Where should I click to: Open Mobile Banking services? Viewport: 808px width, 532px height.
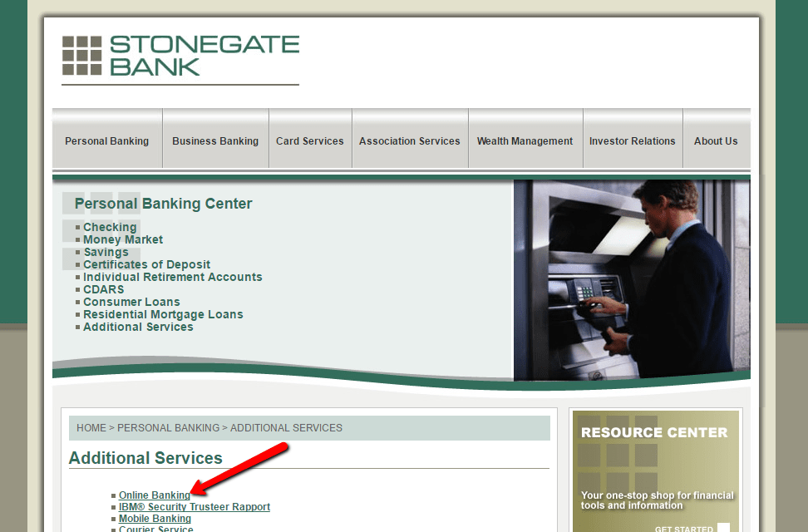155,518
